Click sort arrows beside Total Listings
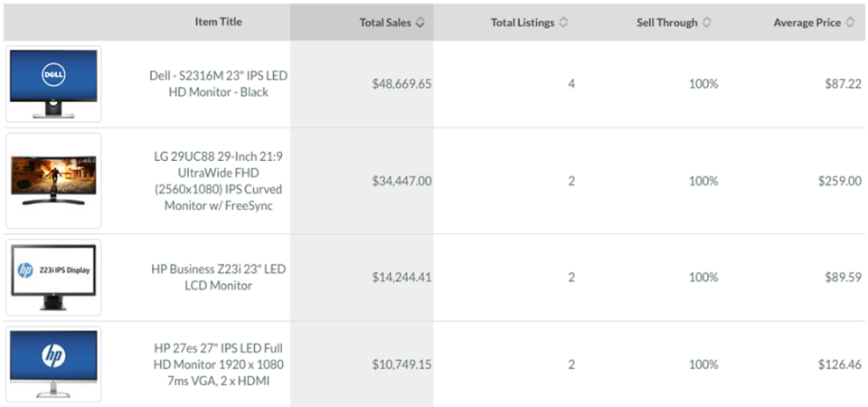 coord(563,23)
